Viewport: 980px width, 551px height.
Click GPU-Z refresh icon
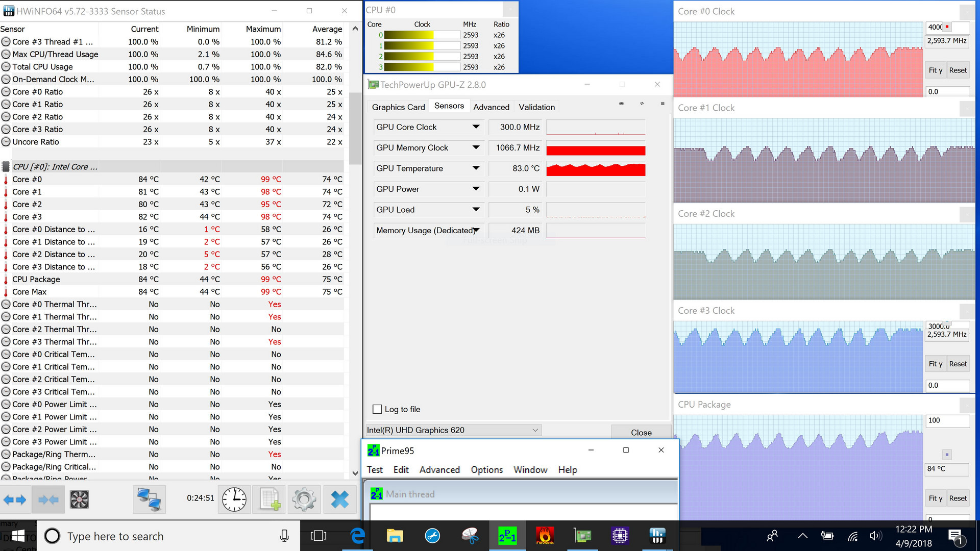[642, 104]
